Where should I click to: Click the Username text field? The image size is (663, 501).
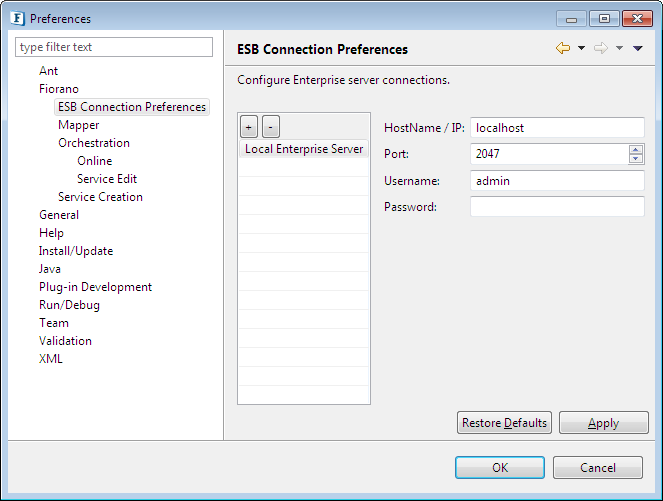[x=557, y=181]
